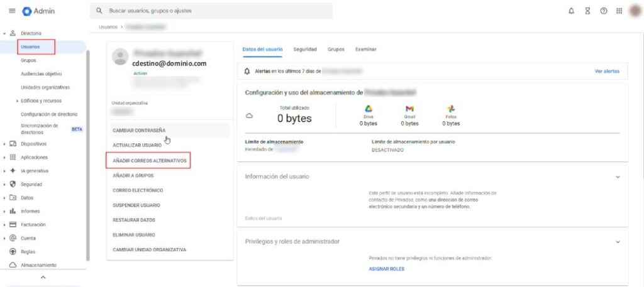Open the help question mark icon
Viewport: 644px width, 287px height.
click(x=603, y=11)
